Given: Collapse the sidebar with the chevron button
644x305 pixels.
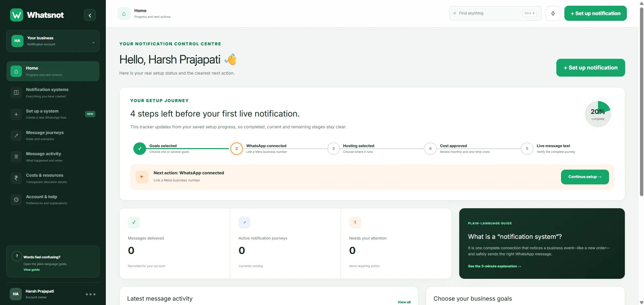Looking at the screenshot, I should click(90, 15).
